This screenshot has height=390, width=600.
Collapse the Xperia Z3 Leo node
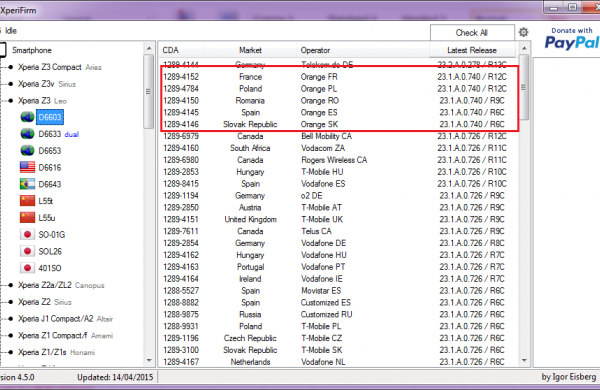(x=10, y=101)
